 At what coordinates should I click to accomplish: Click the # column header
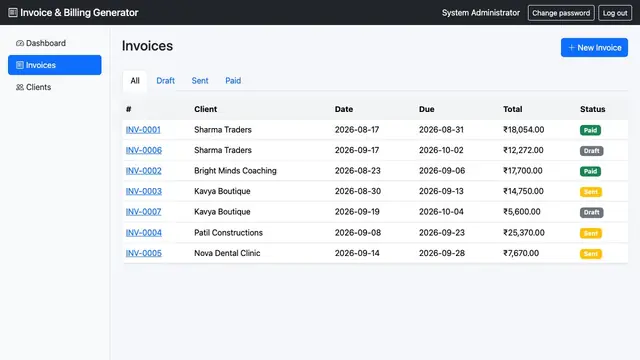(129, 109)
